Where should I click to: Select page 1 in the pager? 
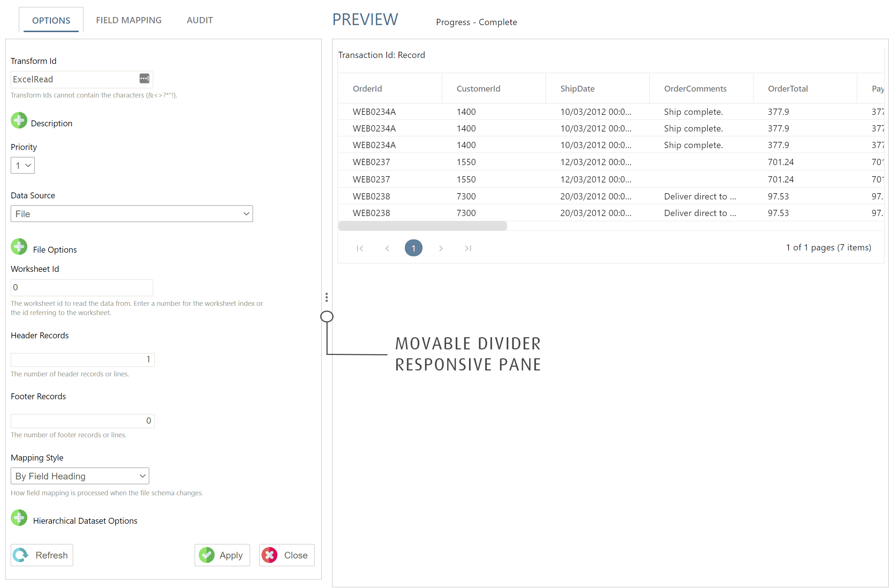click(x=414, y=248)
